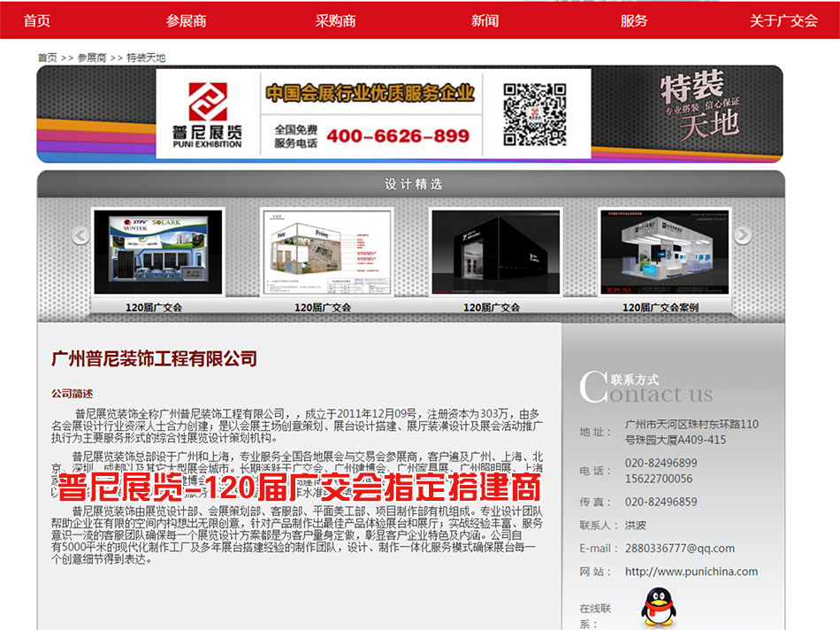Open the black cube booth thumbnail

pyautogui.click(x=495, y=252)
